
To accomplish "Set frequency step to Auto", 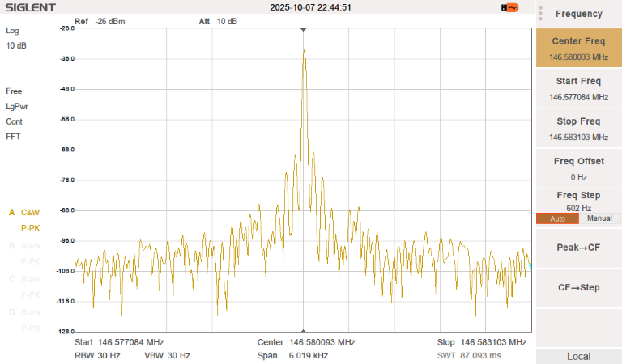I will (x=557, y=218).
